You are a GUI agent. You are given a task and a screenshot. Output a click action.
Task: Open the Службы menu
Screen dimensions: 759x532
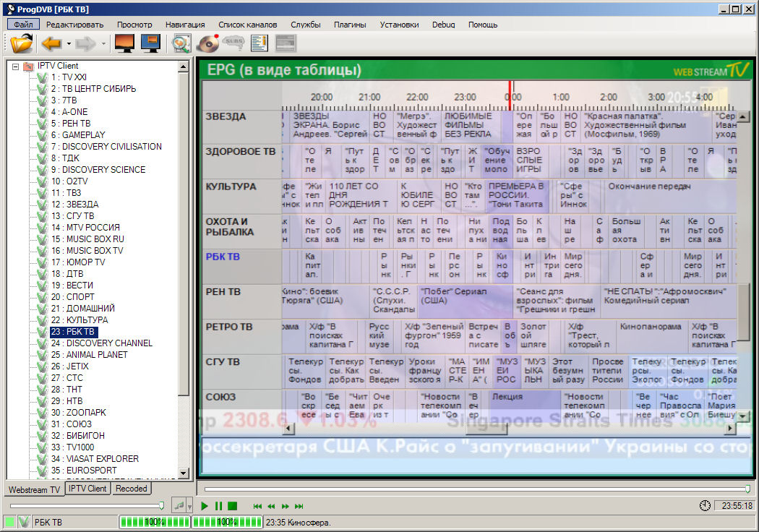[x=306, y=24]
